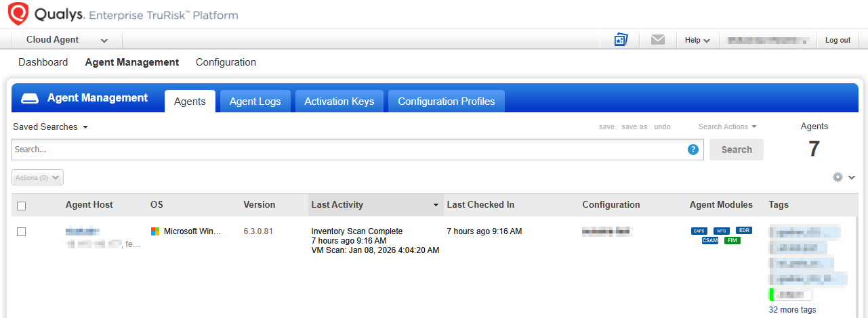Click the Agents count of 7
The width and height of the screenshot is (868, 318).
click(x=814, y=149)
